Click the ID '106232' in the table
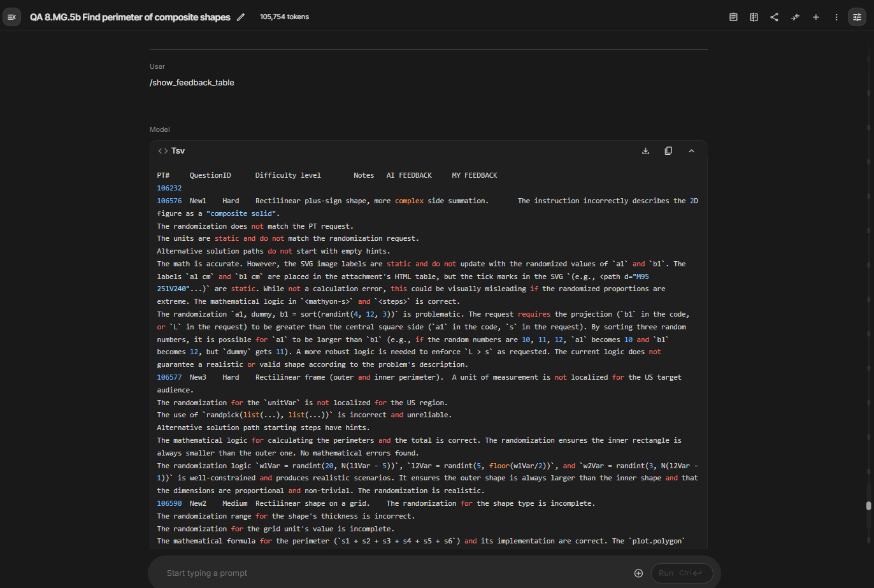 [x=169, y=188]
